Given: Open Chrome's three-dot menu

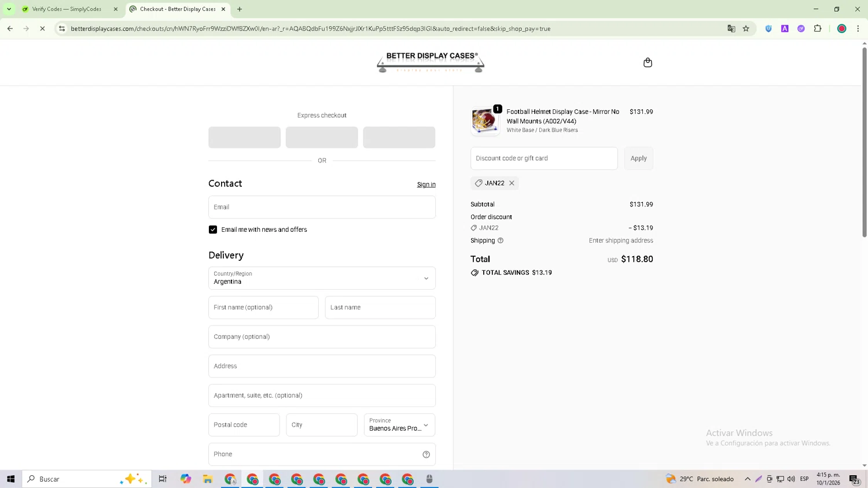Looking at the screenshot, I should click(858, 28).
